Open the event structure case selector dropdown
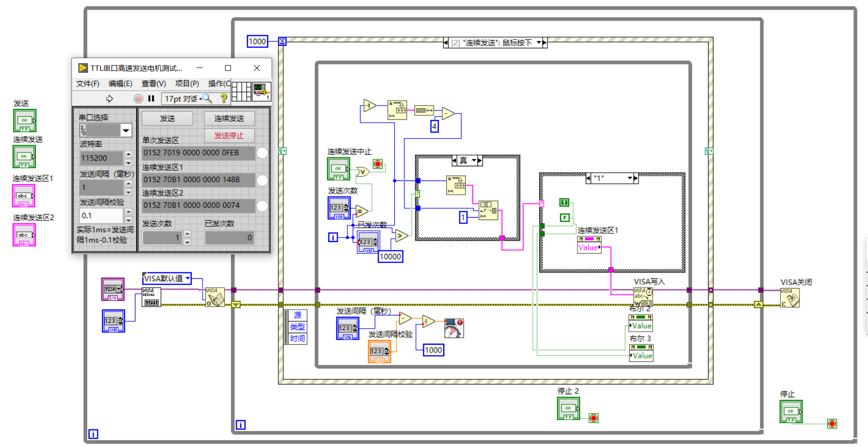868x447 pixels. click(539, 43)
